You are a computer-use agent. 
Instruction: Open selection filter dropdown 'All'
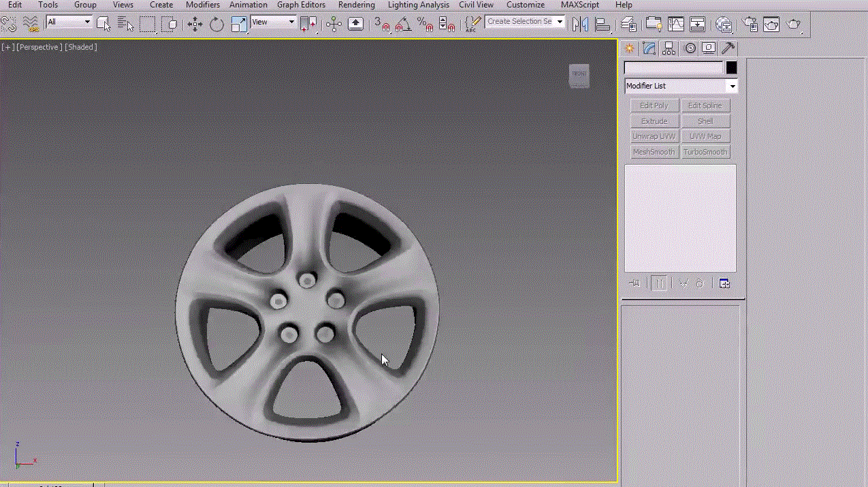pos(68,22)
